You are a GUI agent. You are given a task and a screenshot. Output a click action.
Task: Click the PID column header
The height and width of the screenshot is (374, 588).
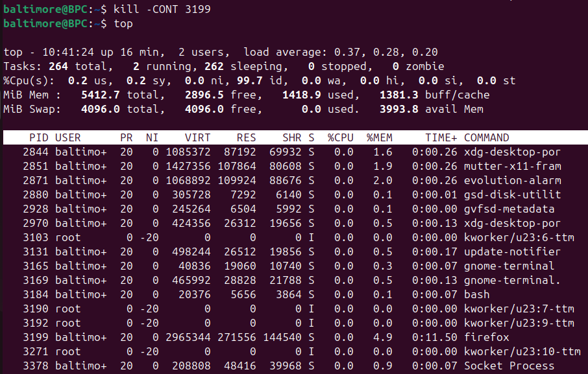click(39, 138)
